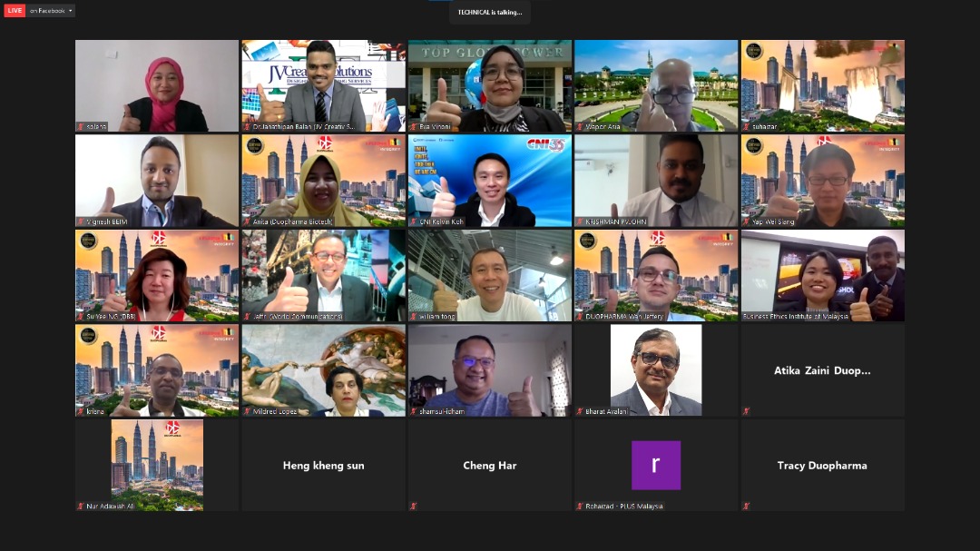Click the "TECHNICAL is talking..." banner
Viewport: 980px width, 551px height.
[x=490, y=12]
